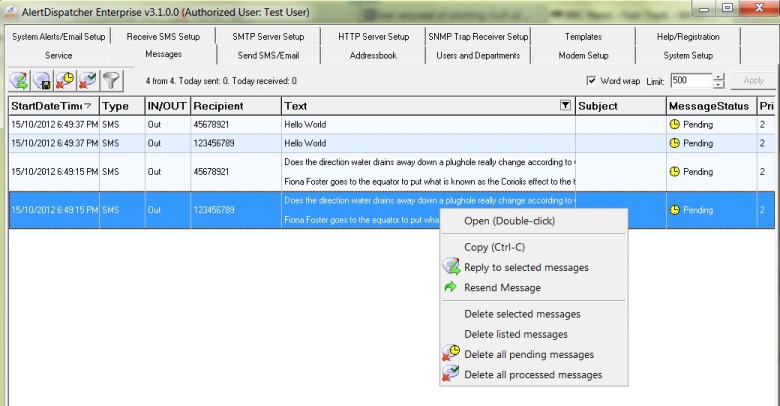This screenshot has height=406, width=780.
Task: Click the save messages toolbar icon
Action: [42, 80]
